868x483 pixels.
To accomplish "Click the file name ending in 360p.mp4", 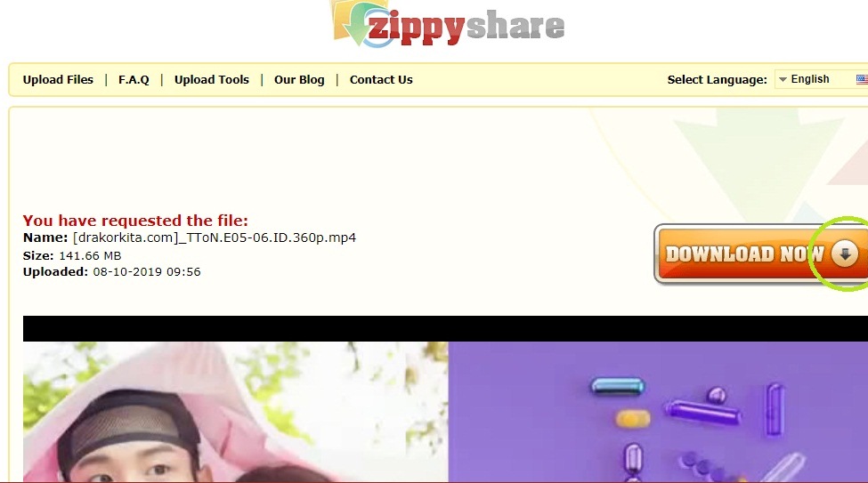I will 215,237.
